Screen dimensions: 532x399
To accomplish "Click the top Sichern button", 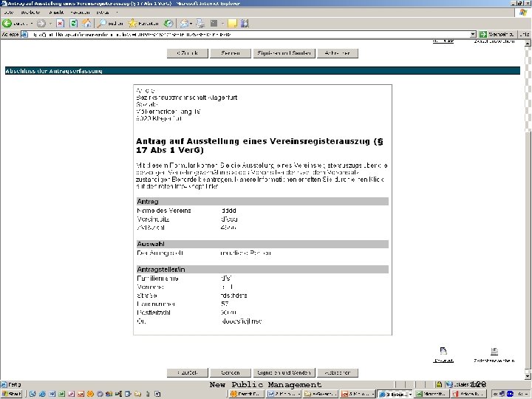I will pyautogui.click(x=231, y=53).
